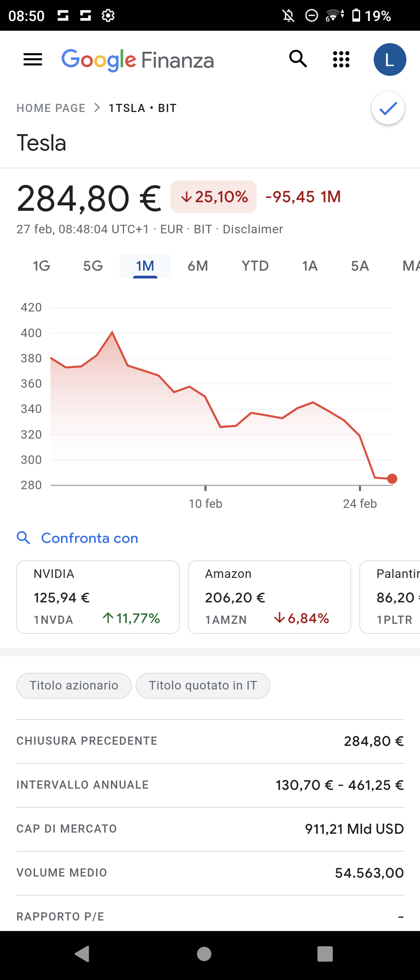Tap the Titolo quotato in IT chip

203,686
